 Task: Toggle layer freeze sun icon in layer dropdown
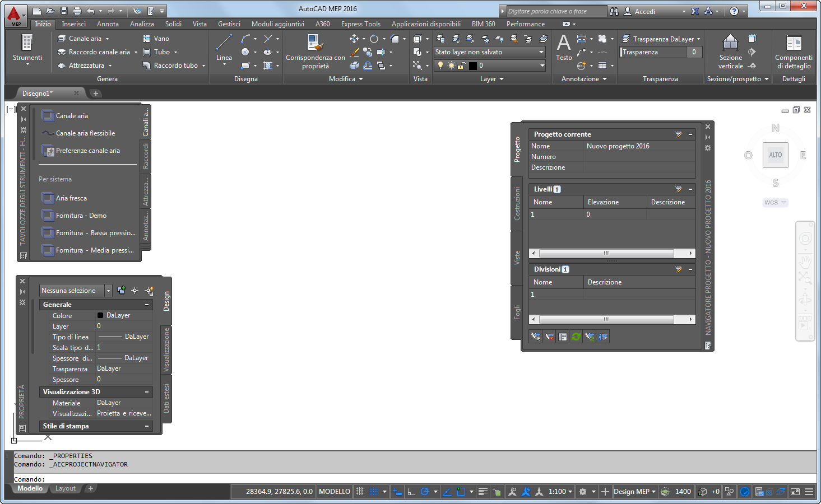click(451, 66)
